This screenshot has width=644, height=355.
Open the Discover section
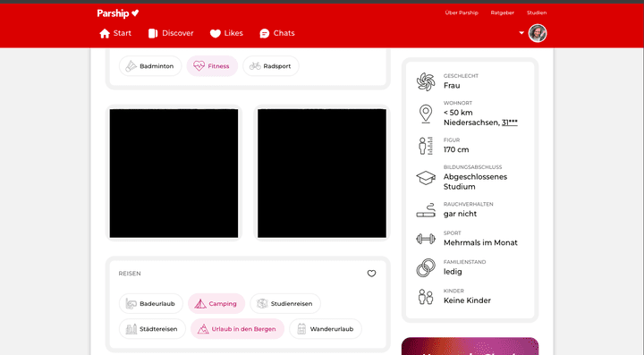point(171,33)
